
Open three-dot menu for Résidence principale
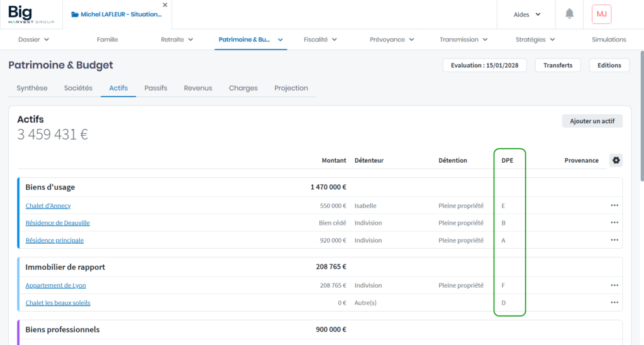coord(614,240)
